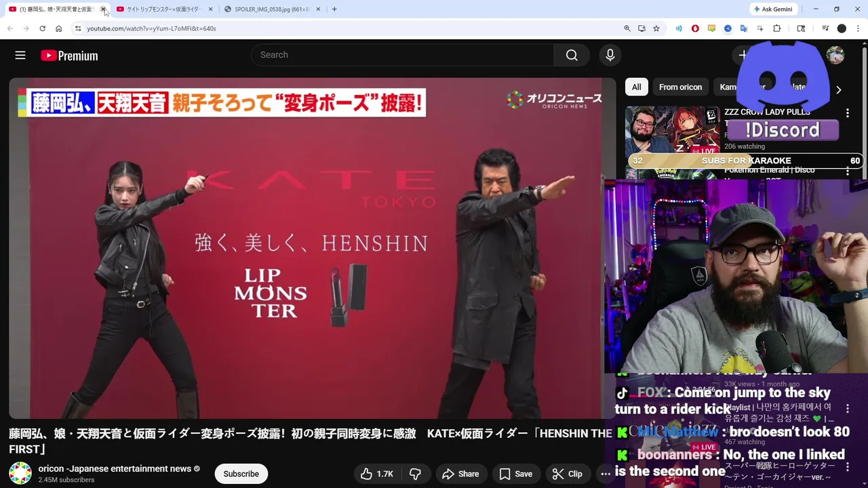
Task: Open oricon -Japanese entertainment news channel link
Action: (115, 468)
